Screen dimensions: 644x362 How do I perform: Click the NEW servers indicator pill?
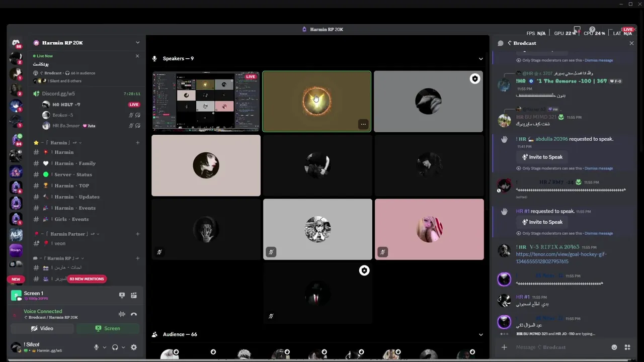[16, 279]
